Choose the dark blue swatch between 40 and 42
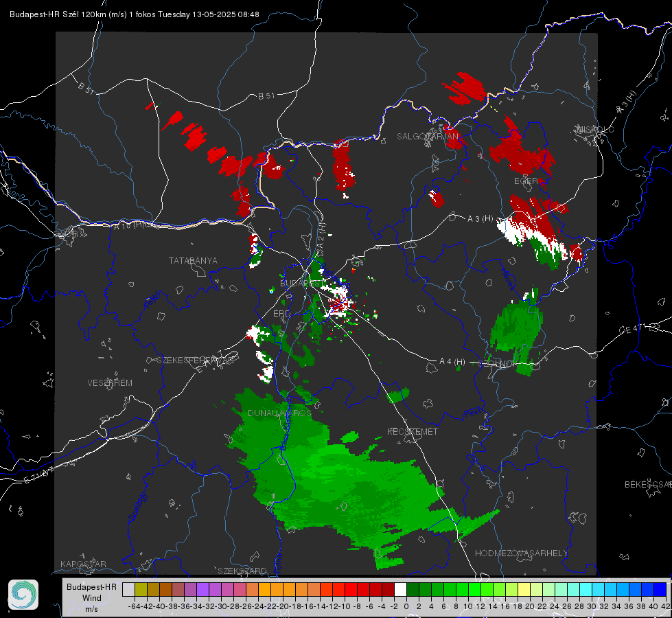Viewport: 672px width, 618px height. tap(660, 590)
